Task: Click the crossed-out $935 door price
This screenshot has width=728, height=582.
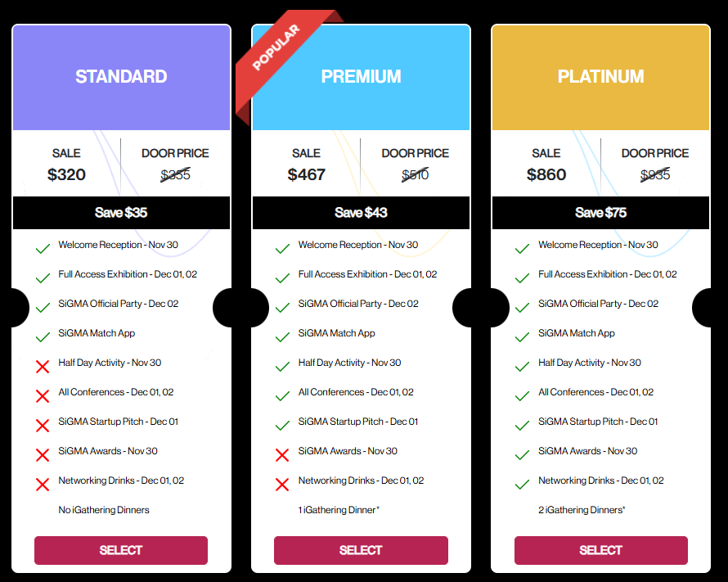Action: tap(655, 174)
